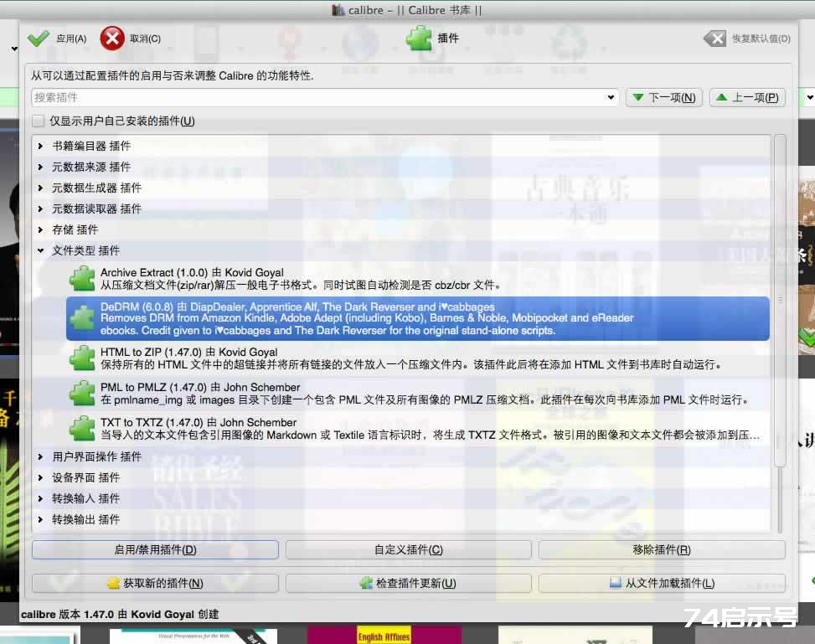This screenshot has width=815, height=644.
Task: Click the DeDRM plugin puzzle icon
Action: 82,318
